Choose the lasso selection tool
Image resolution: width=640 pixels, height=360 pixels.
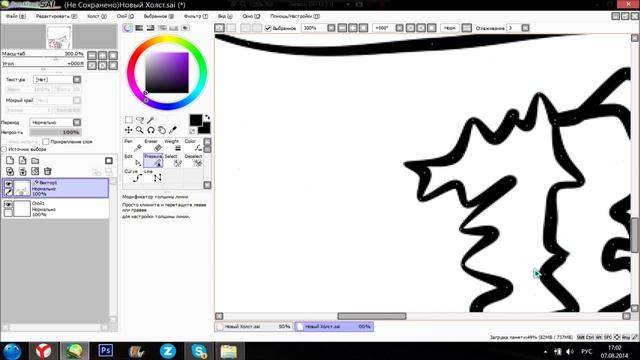point(140,120)
